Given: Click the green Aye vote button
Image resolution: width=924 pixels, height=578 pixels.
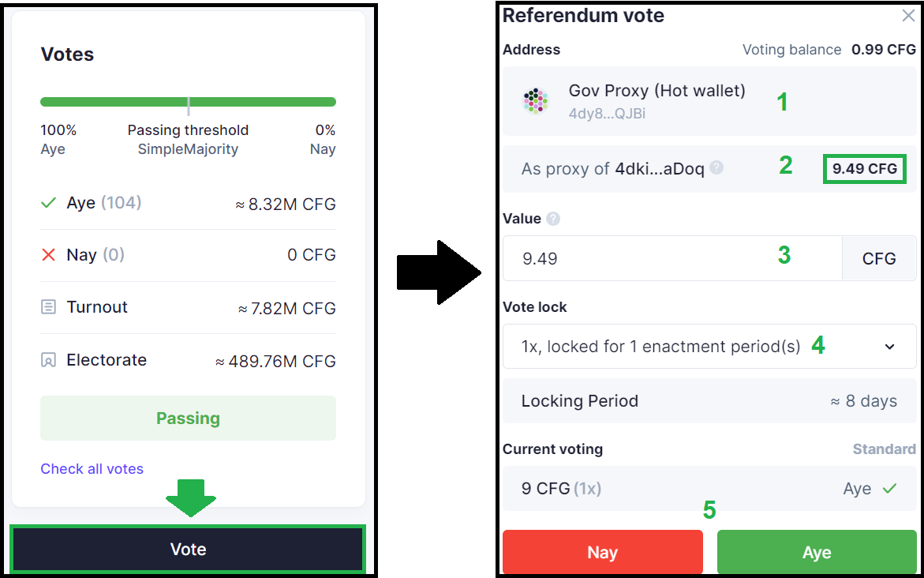Looking at the screenshot, I should (817, 552).
